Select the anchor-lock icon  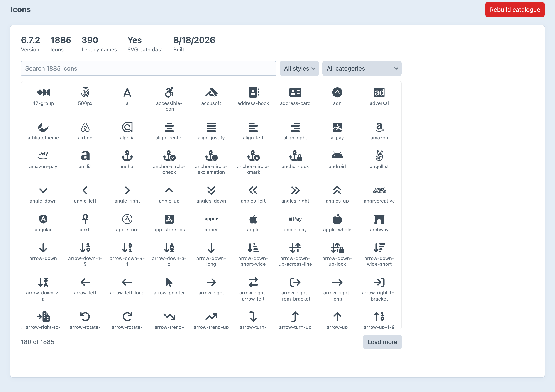pos(295,156)
